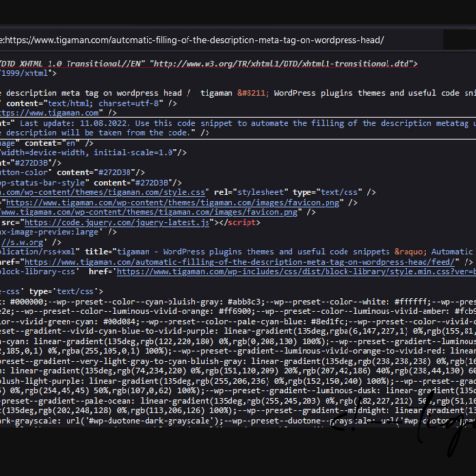Screen dimensions: 476x476
Task: Open the jquery-latest.js script link
Action: (117, 223)
